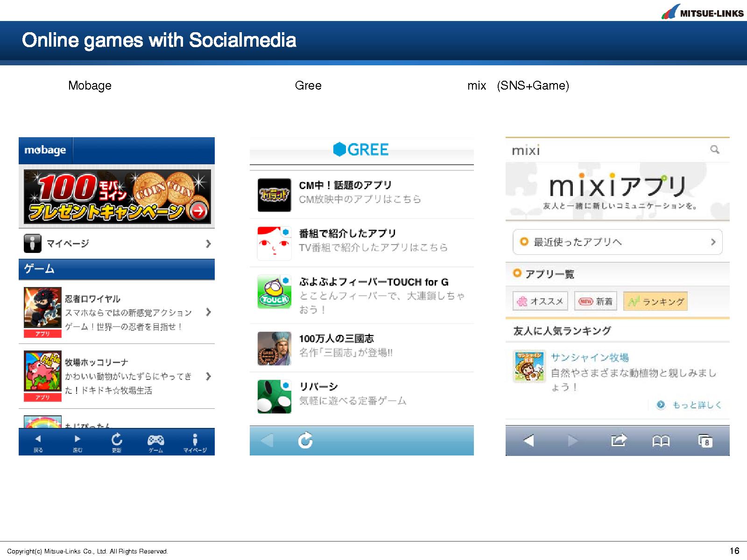Click the mixi logo text
747x560 pixels.
click(526, 150)
